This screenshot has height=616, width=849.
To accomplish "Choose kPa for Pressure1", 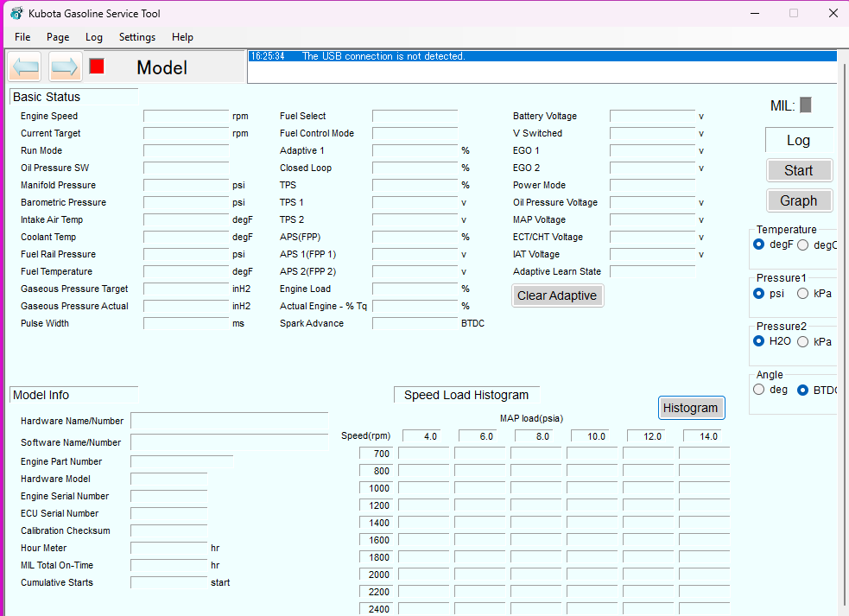I will (x=803, y=293).
